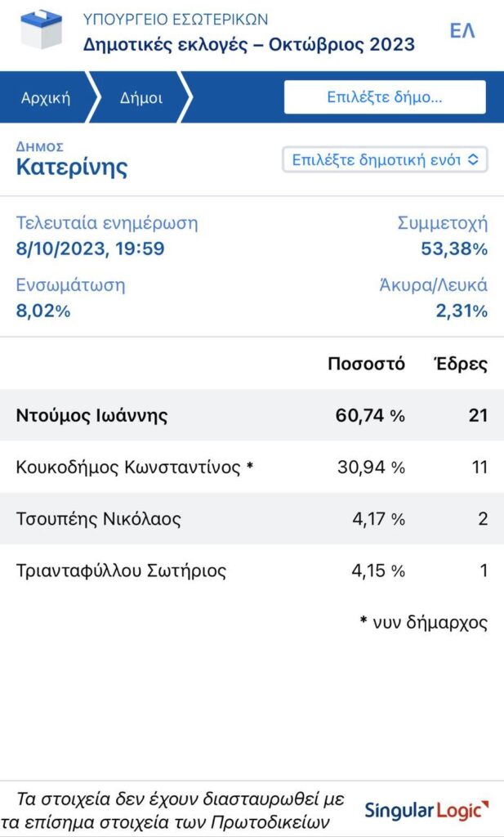Click the Έδρες column header

coord(462,364)
